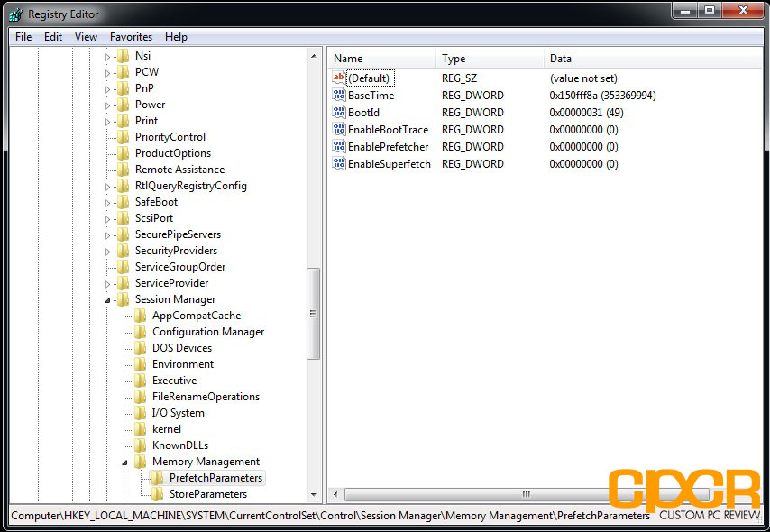The width and height of the screenshot is (770, 532).
Task: Expand the SecurePipeServers key
Action: point(107,235)
